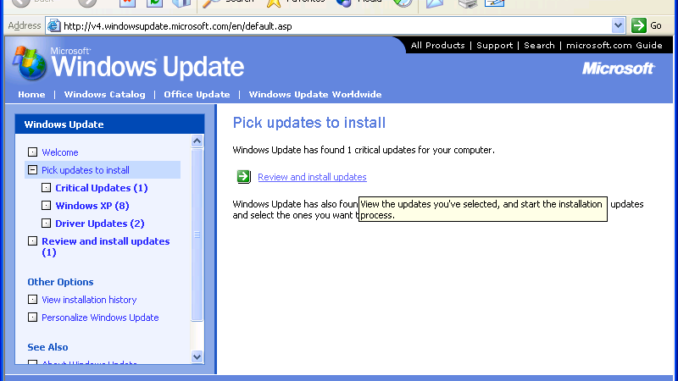Open the Search magnifier toolbar button
The height and width of the screenshot is (381, 678).
pyautogui.click(x=228, y=3)
